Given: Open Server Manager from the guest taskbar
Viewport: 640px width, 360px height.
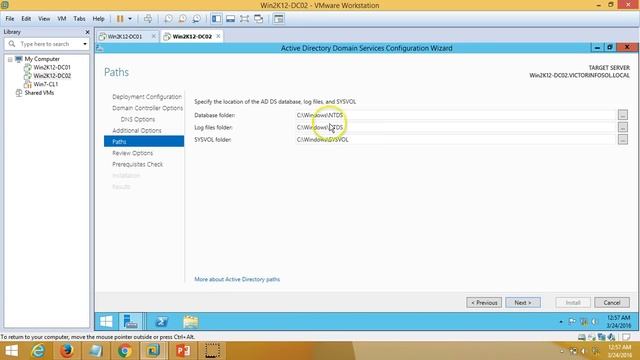Looking at the screenshot, I should 131,322.
